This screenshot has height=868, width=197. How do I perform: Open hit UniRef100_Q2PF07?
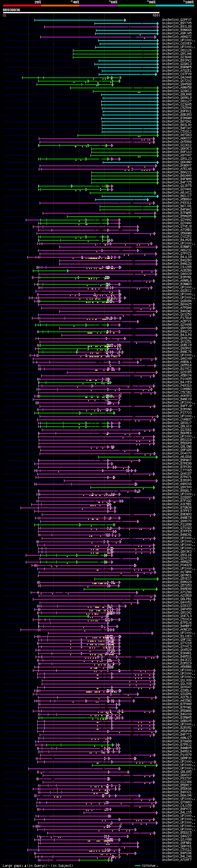pyautogui.click(x=177, y=20)
